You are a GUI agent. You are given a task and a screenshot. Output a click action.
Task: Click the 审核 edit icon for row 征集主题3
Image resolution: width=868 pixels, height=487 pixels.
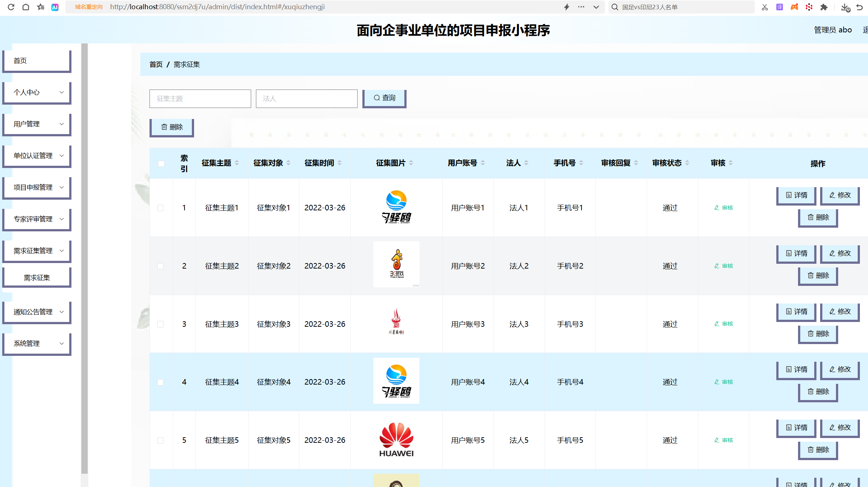click(724, 324)
